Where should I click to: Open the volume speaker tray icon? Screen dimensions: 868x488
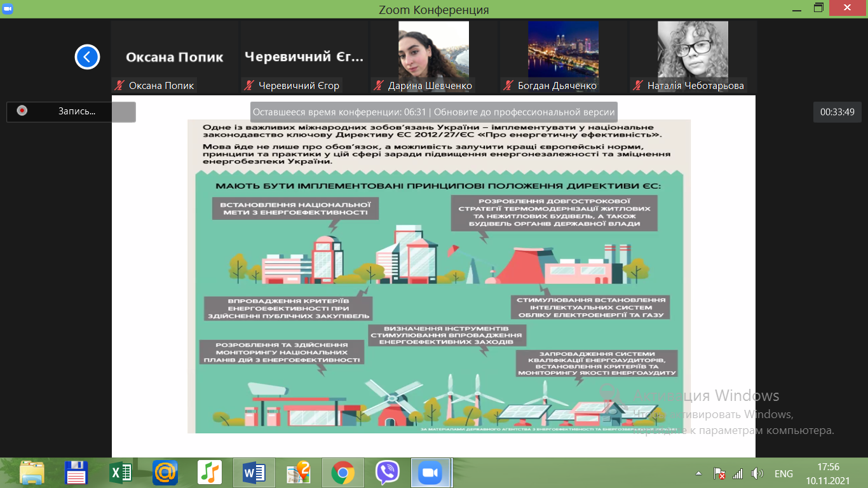point(757,473)
